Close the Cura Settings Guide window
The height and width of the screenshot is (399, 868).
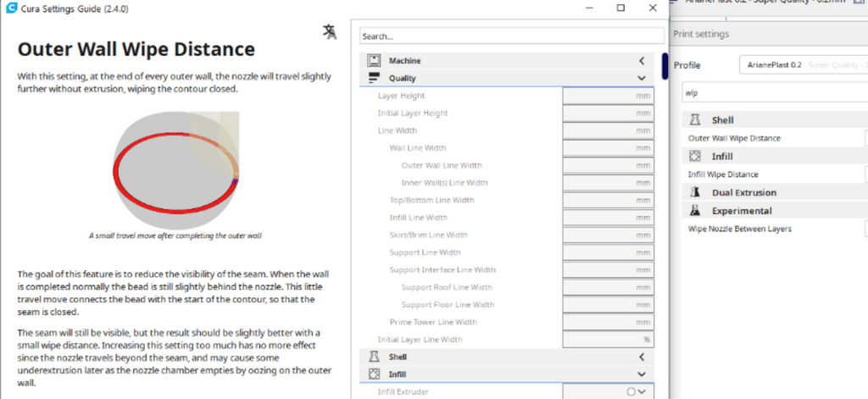click(x=654, y=8)
